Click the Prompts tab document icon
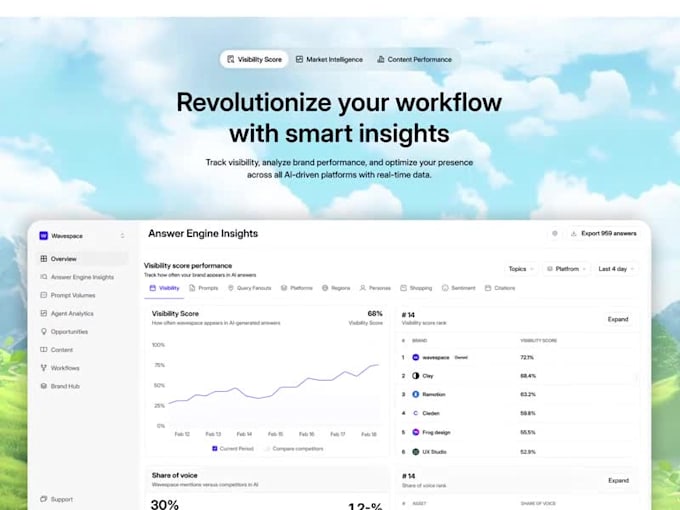Viewport: 680px width, 510px height. (x=192, y=288)
